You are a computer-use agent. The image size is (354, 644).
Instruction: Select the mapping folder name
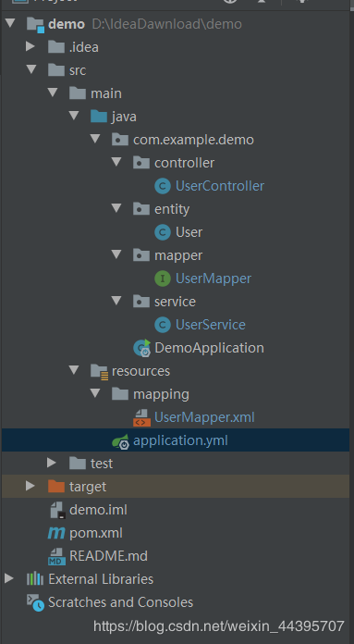pyautogui.click(x=161, y=395)
